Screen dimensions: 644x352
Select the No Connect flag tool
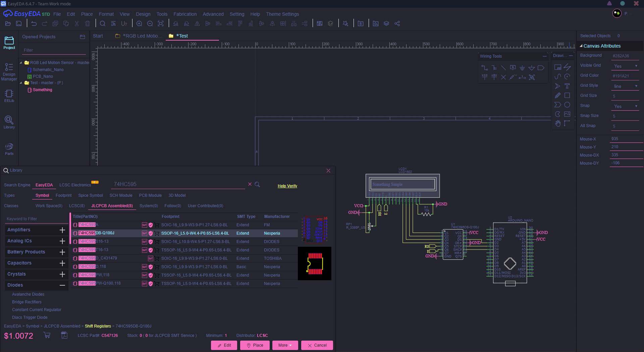[x=503, y=77]
